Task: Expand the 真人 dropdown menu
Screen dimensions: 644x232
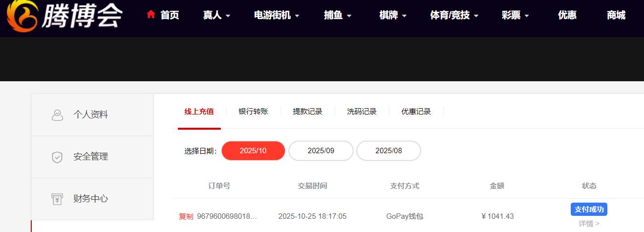Action: pyautogui.click(x=216, y=15)
